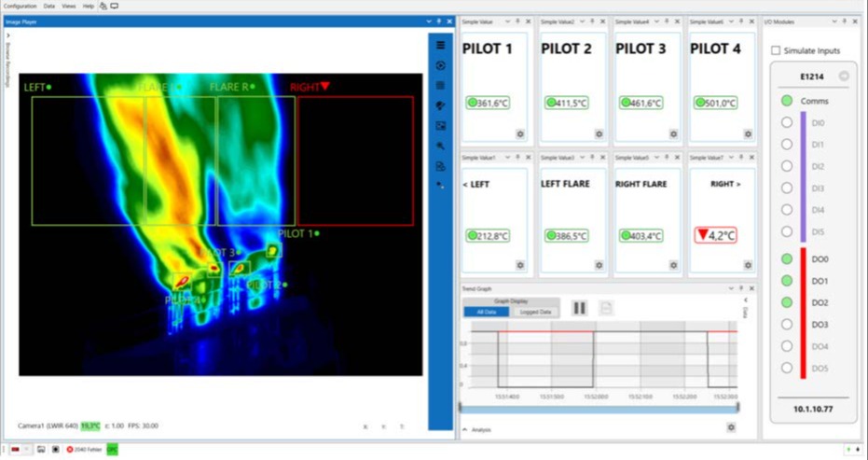Click the snapshot icon in bottom status bar
Image resolution: width=868 pixels, height=460 pixels.
(41, 450)
